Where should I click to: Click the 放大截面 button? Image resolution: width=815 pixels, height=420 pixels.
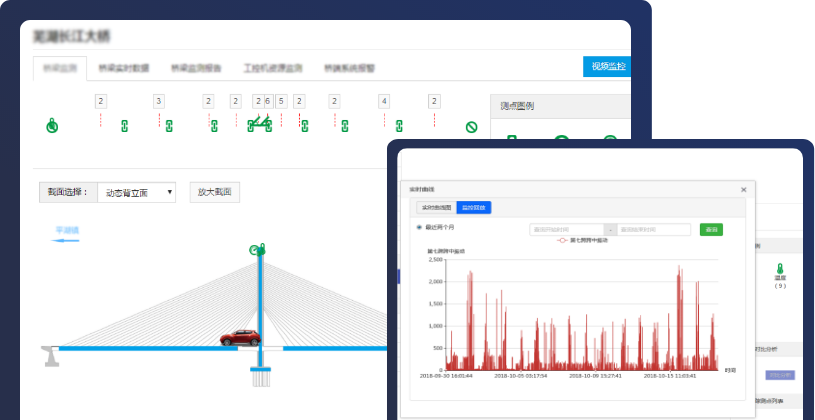(x=214, y=192)
